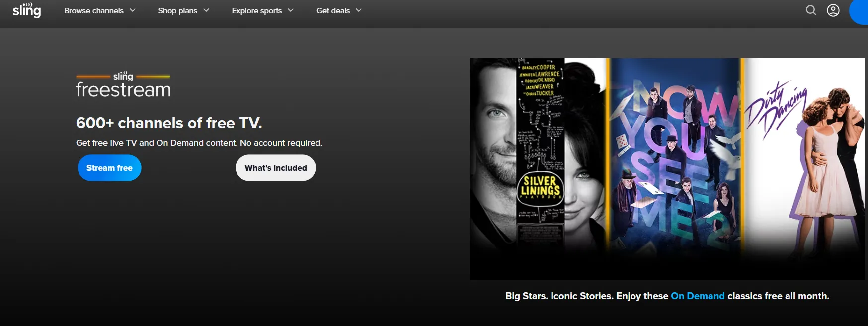Open the Browse channels menu label
Viewport: 868px width, 326px height.
click(x=93, y=10)
